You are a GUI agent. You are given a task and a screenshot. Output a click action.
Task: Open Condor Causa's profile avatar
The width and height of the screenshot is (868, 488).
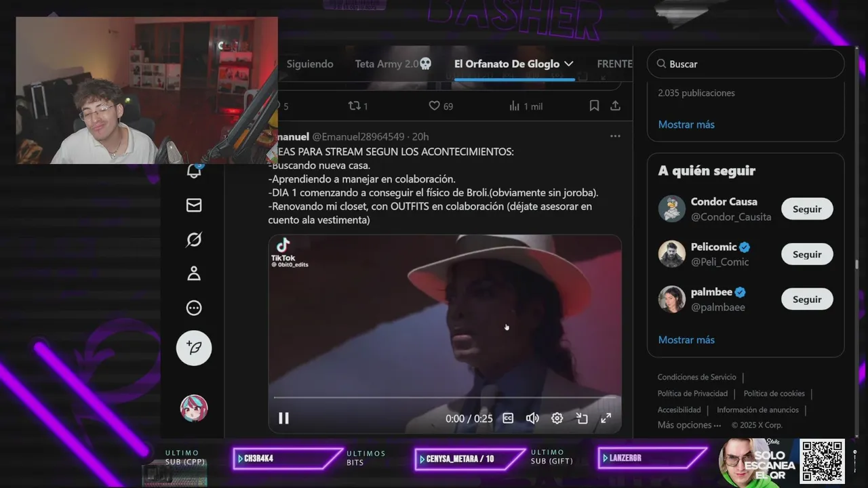[672, 209]
